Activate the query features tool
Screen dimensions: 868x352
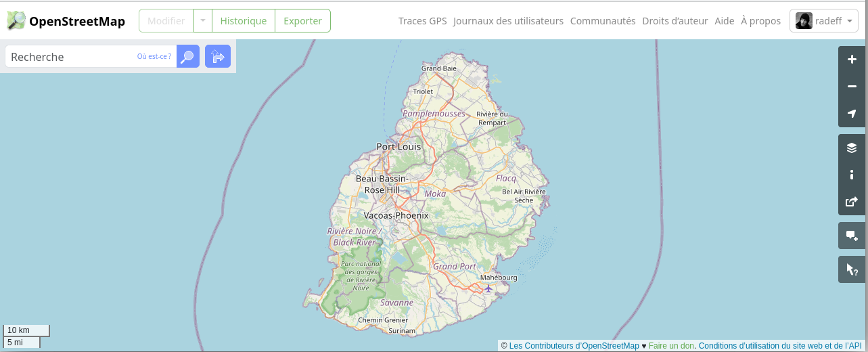(x=852, y=269)
